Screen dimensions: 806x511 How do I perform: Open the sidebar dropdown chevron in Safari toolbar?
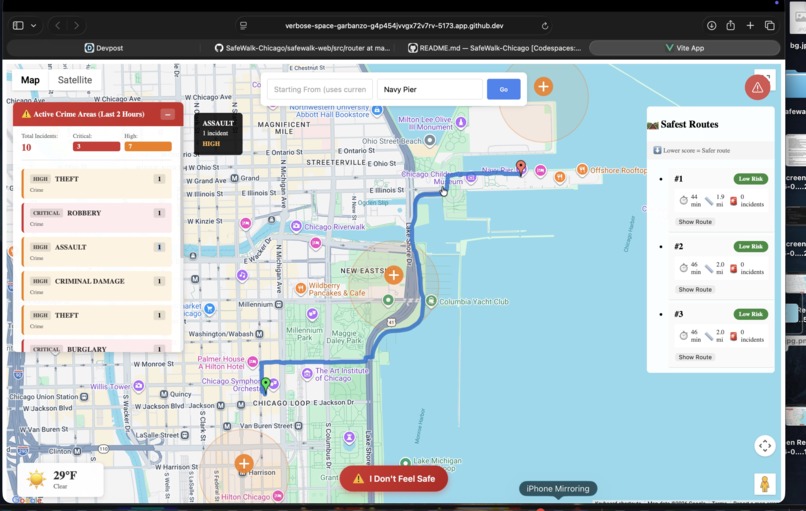click(x=33, y=25)
